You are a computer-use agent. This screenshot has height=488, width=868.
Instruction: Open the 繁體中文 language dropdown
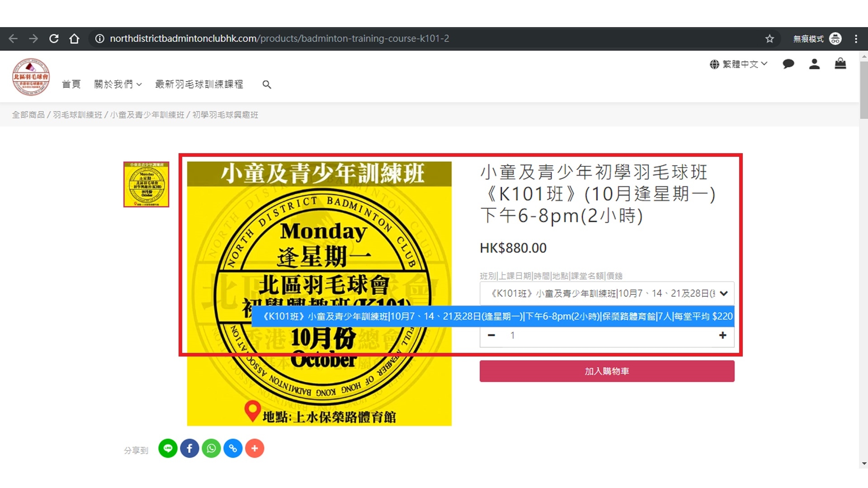pos(739,64)
